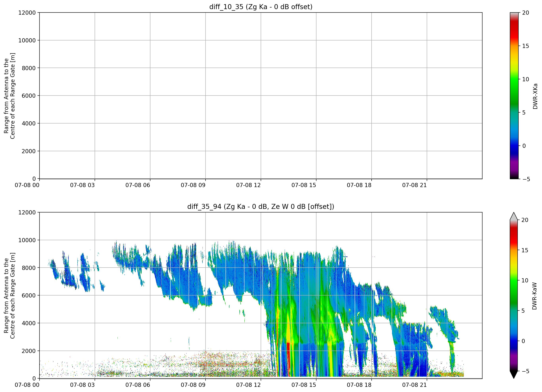Viewport: 542px width, 392px height.
Task: Click the red vertical streak in the bottom plot
Action: pyautogui.click(x=288, y=359)
